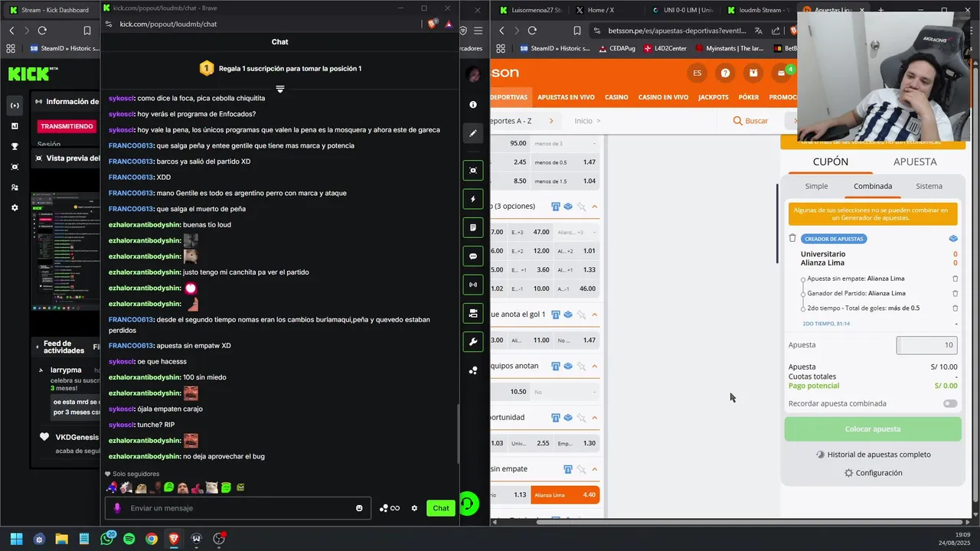980x551 pixels.
Task: Click Colocar apuesta button
Action: click(x=873, y=429)
